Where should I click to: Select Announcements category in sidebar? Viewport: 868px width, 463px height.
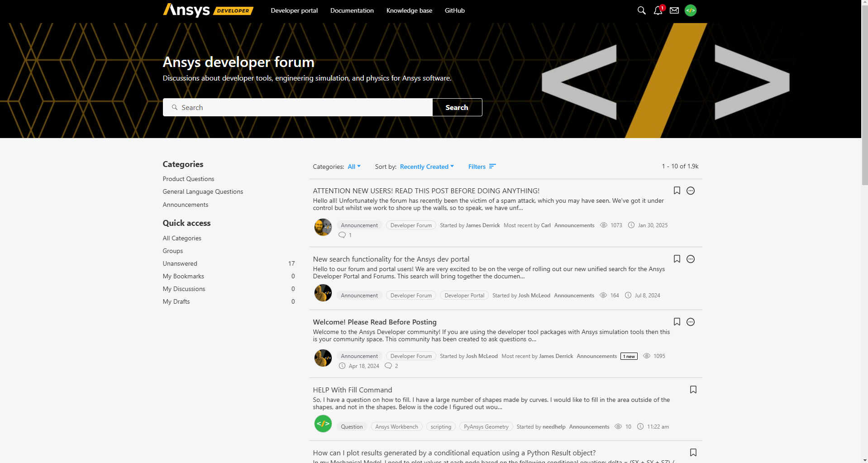[186, 205]
